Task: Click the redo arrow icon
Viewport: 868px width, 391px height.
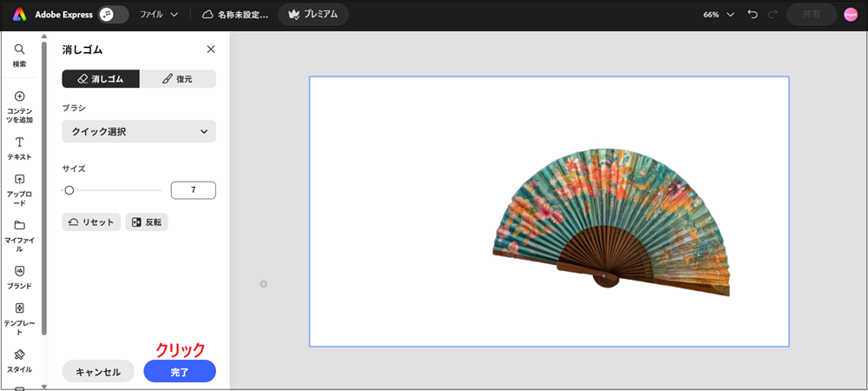Action: pyautogui.click(x=773, y=15)
